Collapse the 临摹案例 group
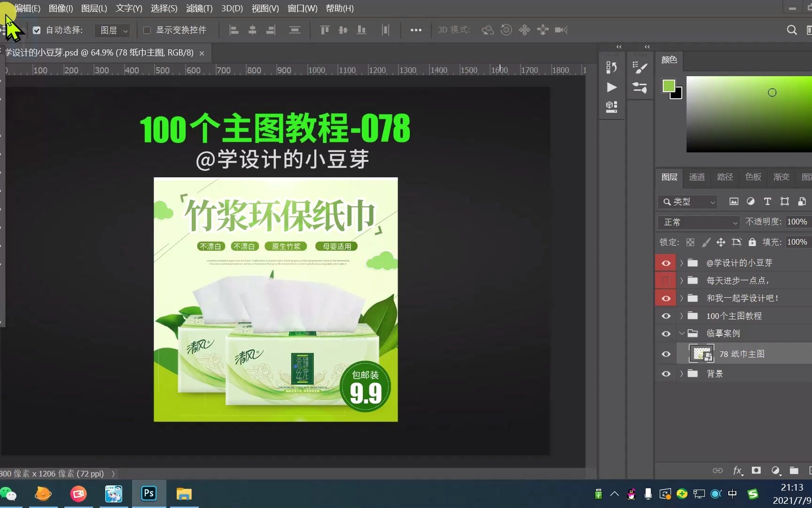 click(x=682, y=333)
